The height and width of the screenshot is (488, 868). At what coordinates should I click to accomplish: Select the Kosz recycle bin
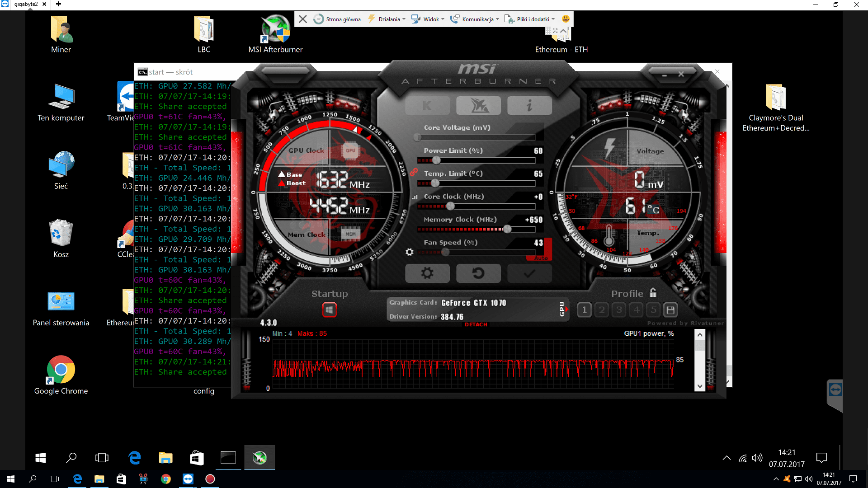tap(61, 239)
